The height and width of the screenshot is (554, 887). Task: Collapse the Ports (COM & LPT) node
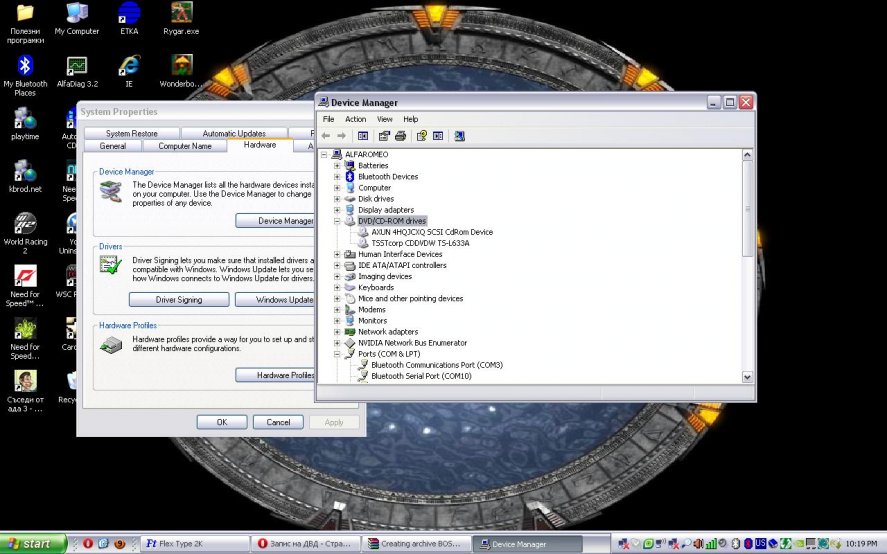[x=337, y=354]
